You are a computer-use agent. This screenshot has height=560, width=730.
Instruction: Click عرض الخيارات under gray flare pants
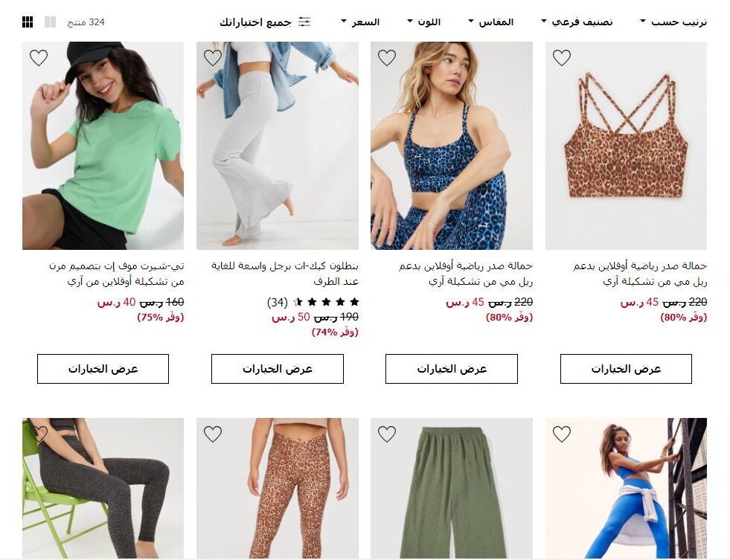click(x=278, y=369)
